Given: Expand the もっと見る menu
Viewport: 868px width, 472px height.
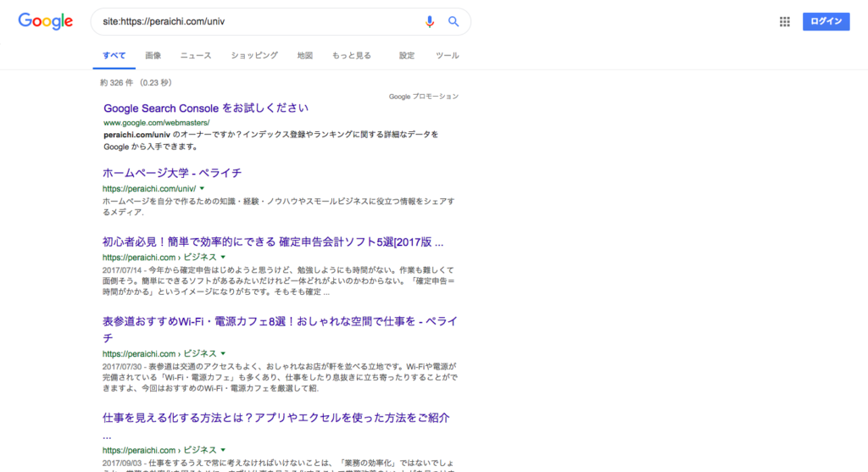Looking at the screenshot, I should (351, 56).
